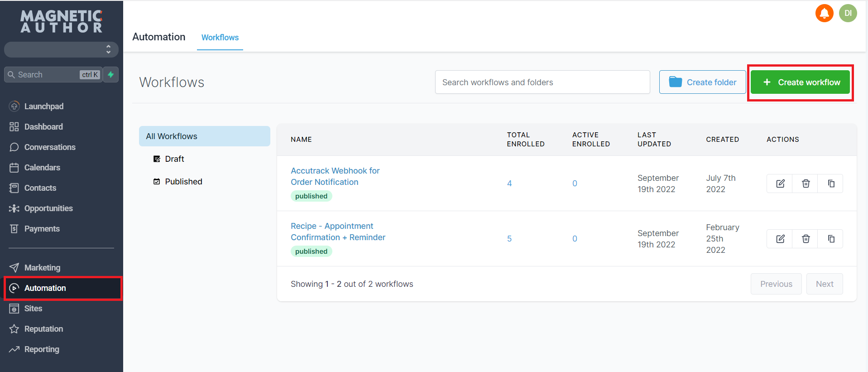The width and height of the screenshot is (868, 372).
Task: Click the ACTIVE ENROLLED column header
Action: 591,140
